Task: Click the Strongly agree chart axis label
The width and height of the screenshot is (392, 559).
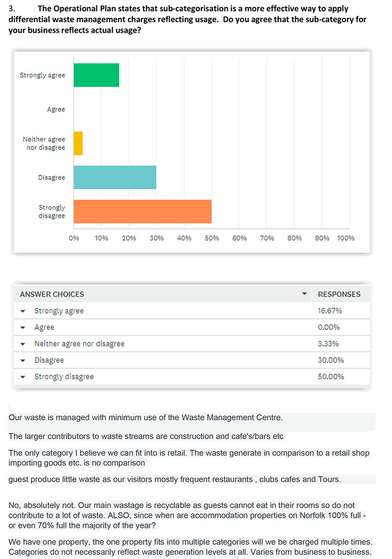Action: pyautogui.click(x=42, y=75)
